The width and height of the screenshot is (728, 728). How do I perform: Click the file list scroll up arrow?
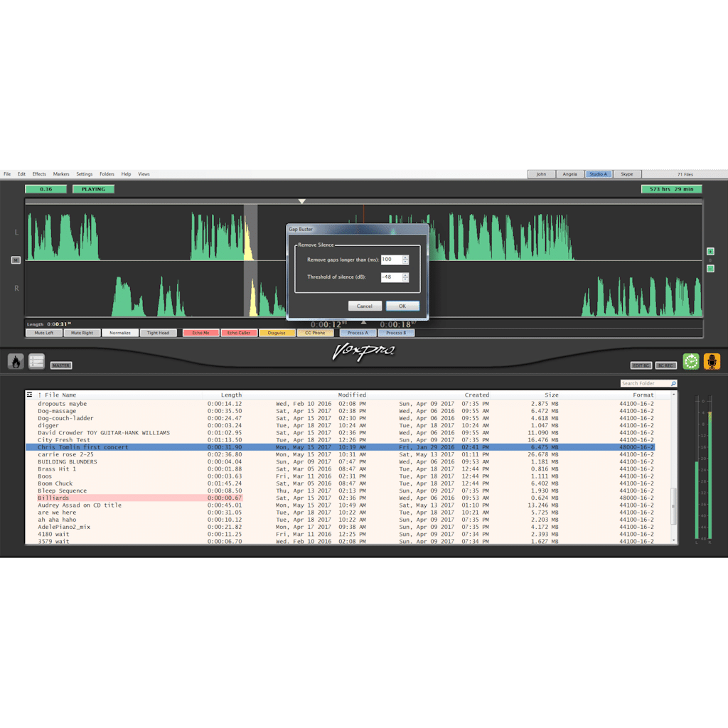coord(674,394)
